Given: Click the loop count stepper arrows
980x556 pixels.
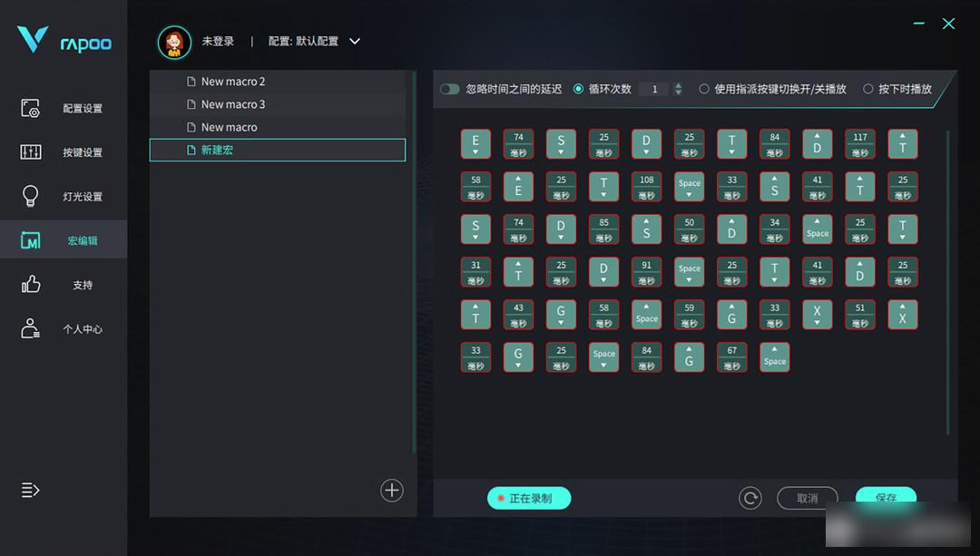Looking at the screenshot, I should pos(678,89).
